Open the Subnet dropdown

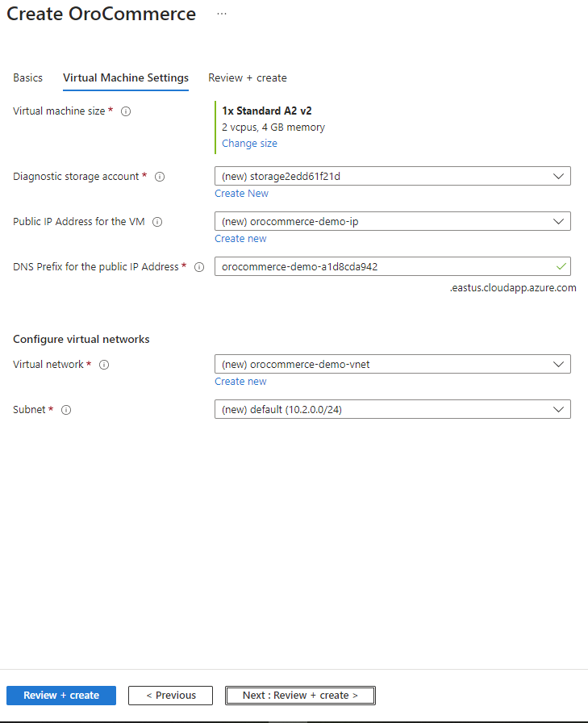pos(392,409)
